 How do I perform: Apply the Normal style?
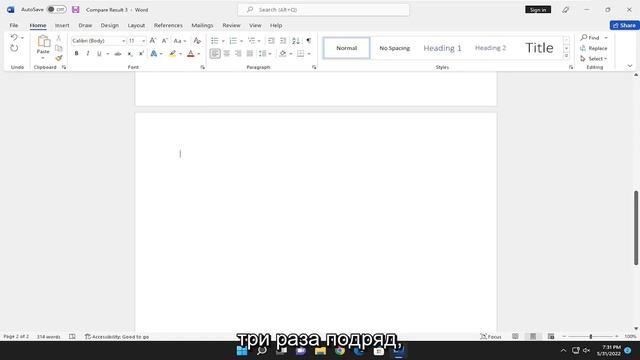tap(347, 48)
